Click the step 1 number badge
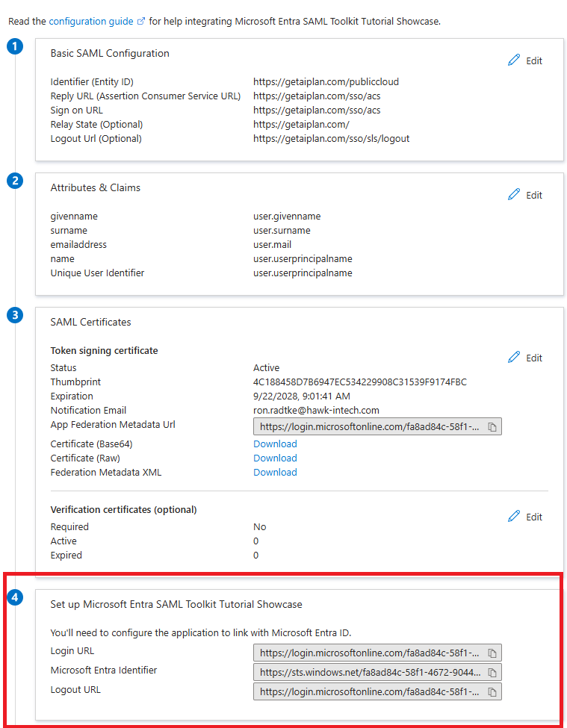Screen dimensions: 567x728 [15, 47]
